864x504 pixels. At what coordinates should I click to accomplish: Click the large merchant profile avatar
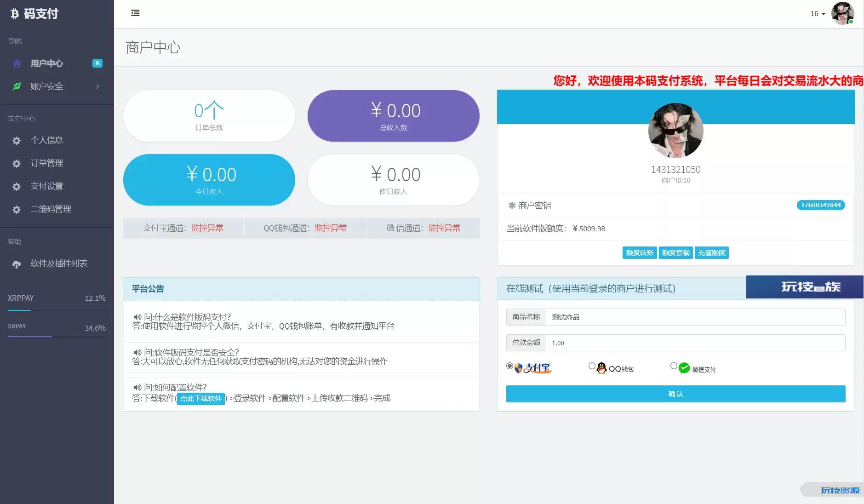(675, 131)
